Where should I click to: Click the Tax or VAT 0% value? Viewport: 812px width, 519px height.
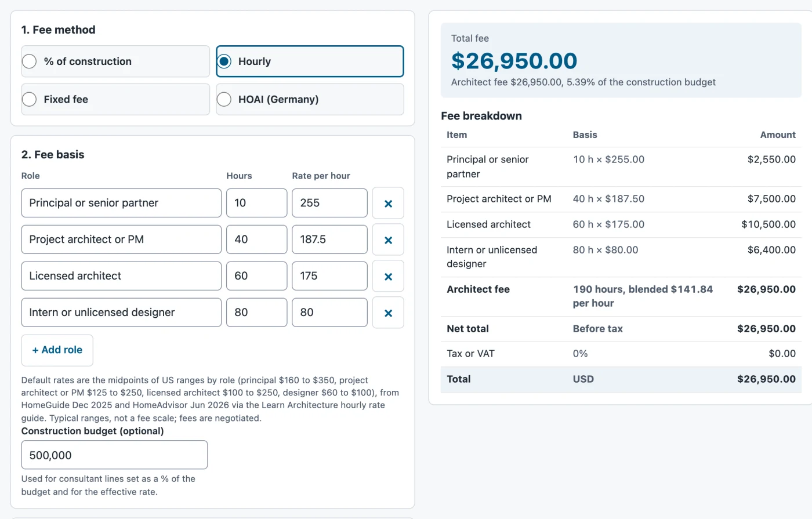click(x=580, y=354)
